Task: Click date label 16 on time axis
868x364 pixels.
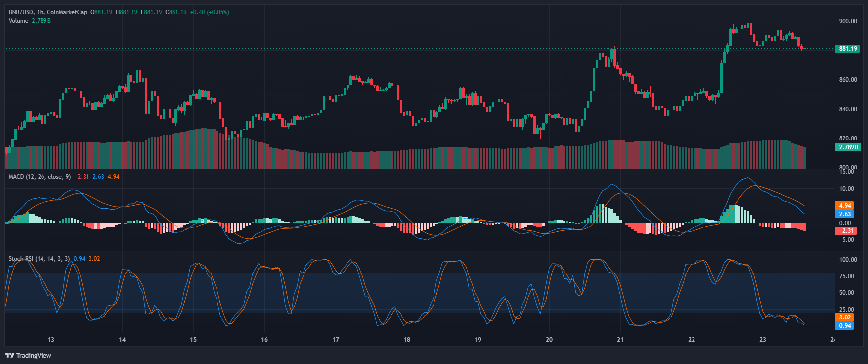Action: point(264,340)
